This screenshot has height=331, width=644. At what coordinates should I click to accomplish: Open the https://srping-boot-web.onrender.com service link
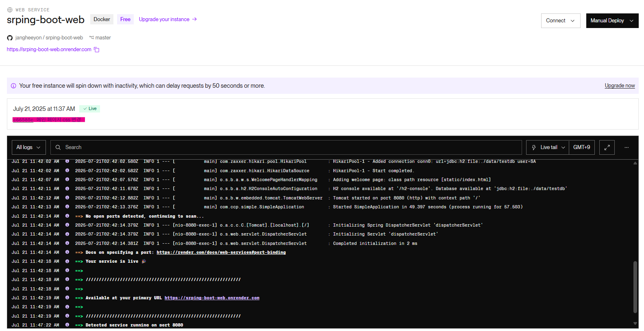[x=49, y=50]
